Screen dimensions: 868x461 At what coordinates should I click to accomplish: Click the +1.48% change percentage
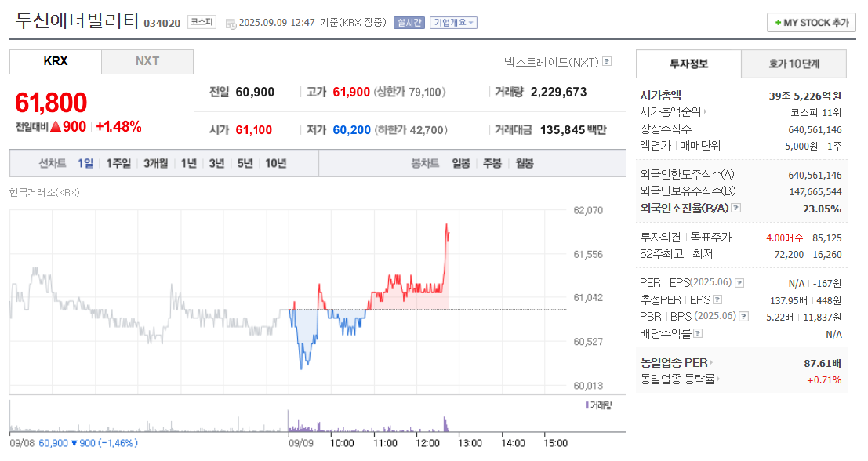coord(118,127)
